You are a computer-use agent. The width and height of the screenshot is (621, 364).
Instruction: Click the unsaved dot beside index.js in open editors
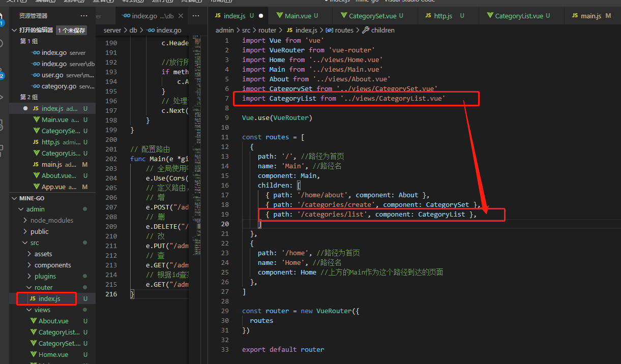pos(25,109)
